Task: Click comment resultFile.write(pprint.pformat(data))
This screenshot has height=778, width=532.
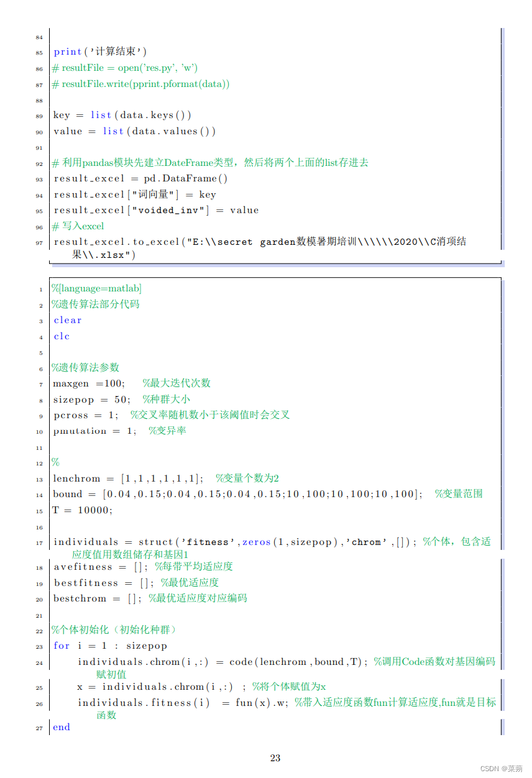Action: [140, 84]
